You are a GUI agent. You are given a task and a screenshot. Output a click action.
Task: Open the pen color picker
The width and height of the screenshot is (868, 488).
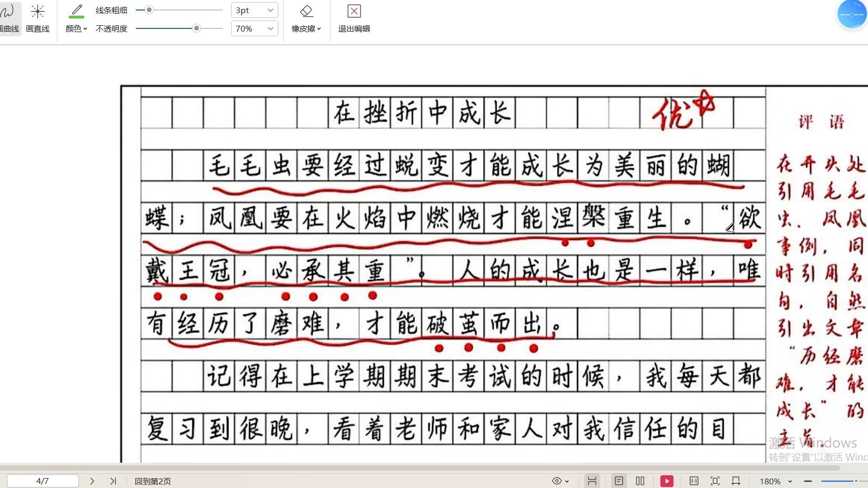pos(76,19)
